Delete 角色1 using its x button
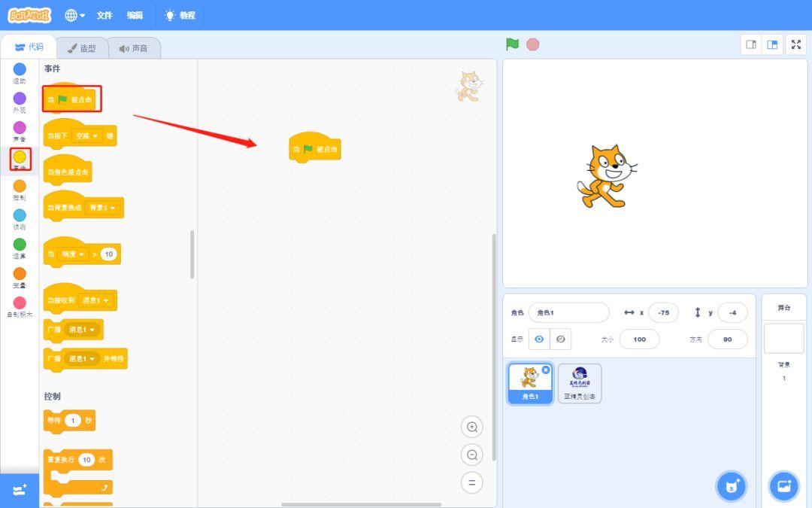 546,370
